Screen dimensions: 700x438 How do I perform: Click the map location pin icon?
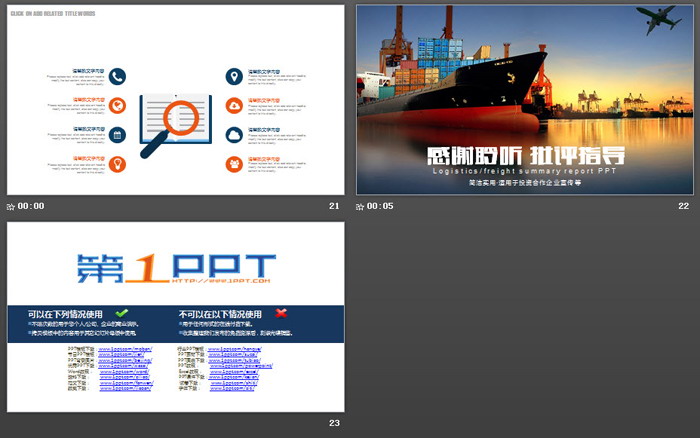point(233,76)
